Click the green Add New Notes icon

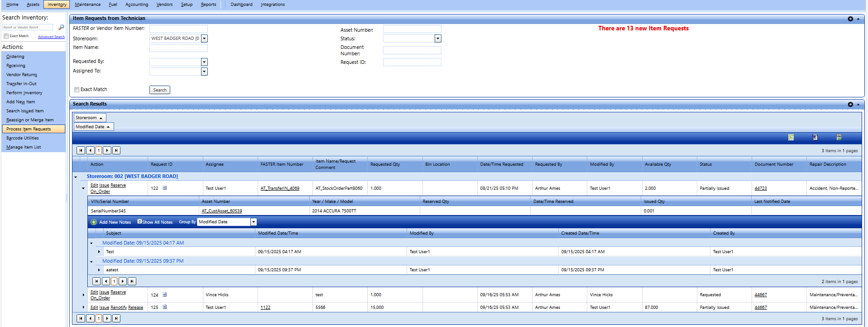click(x=94, y=222)
